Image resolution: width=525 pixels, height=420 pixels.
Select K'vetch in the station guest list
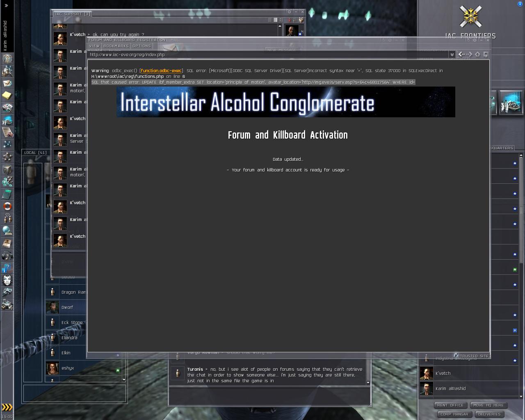(469, 373)
